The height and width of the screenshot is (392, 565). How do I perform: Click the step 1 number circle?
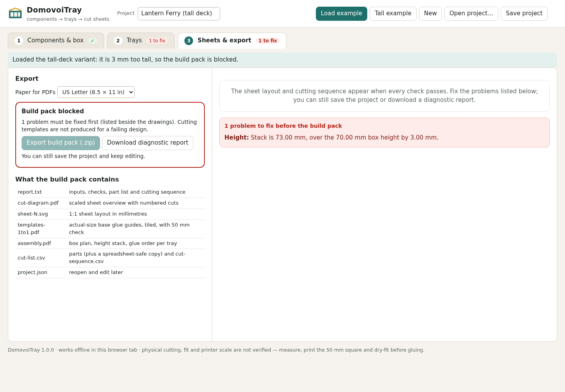click(19, 41)
